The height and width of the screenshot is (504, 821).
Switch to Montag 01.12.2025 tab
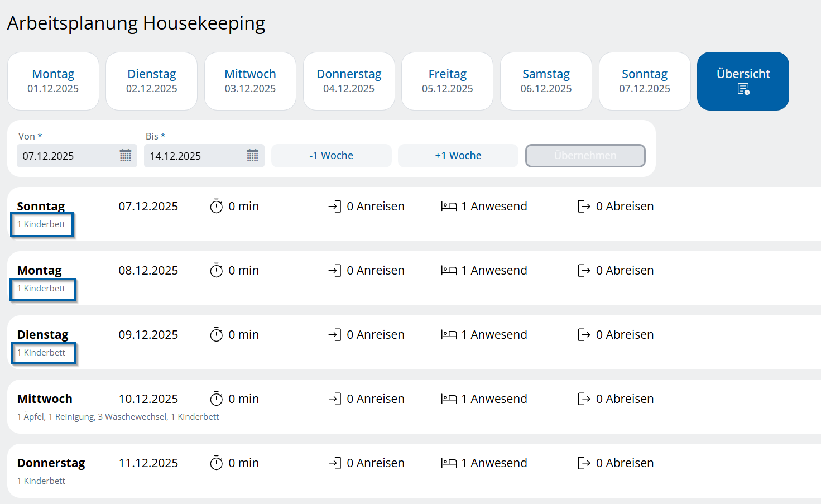(53, 81)
